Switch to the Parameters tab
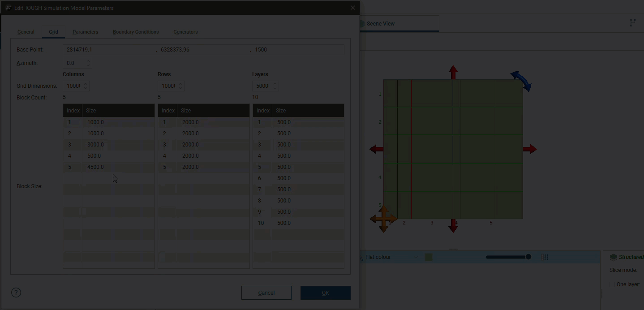 pos(86,32)
